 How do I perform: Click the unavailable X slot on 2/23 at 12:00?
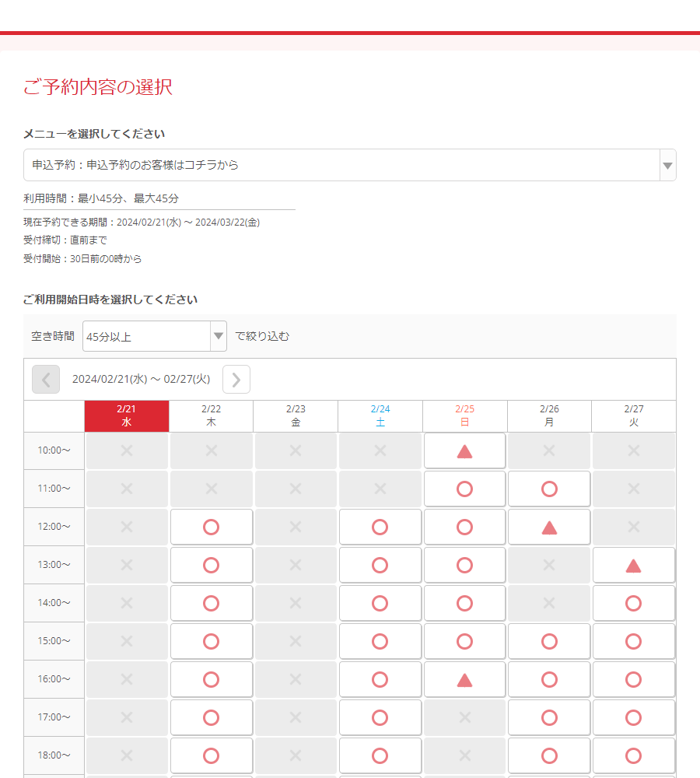coord(296,527)
